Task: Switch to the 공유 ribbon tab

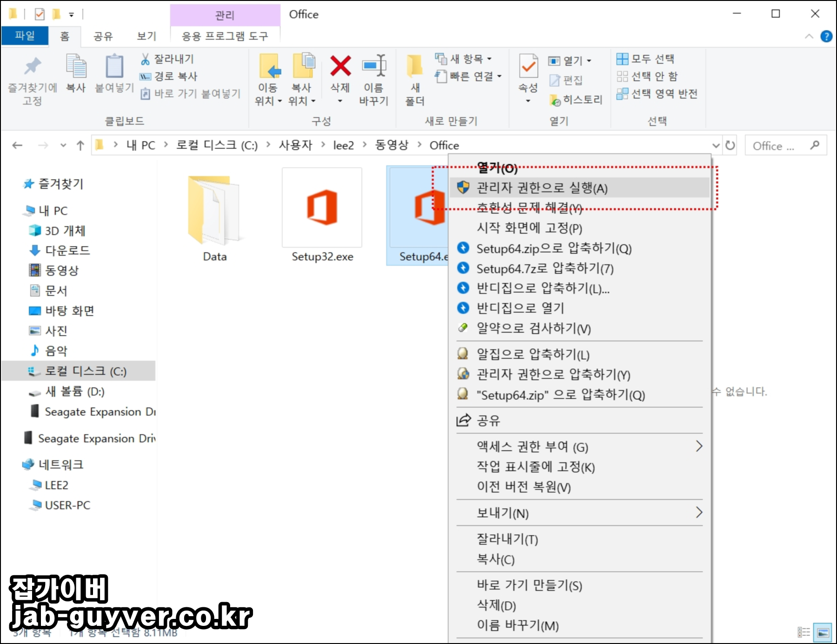Action: [x=103, y=36]
